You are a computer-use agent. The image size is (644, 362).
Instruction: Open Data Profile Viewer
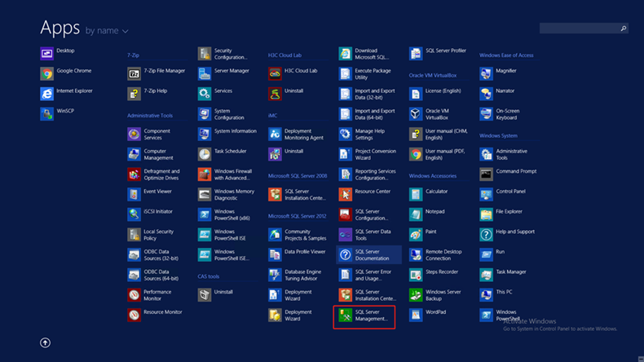pos(298,254)
